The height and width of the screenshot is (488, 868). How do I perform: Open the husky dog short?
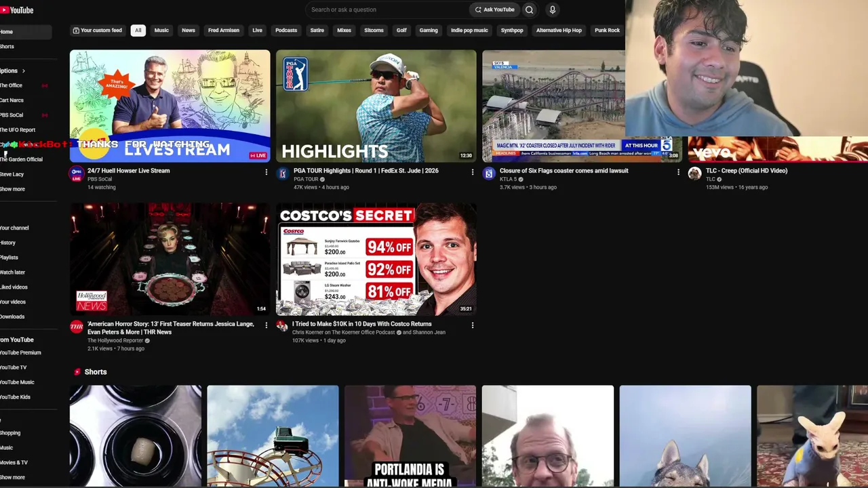(685, 436)
